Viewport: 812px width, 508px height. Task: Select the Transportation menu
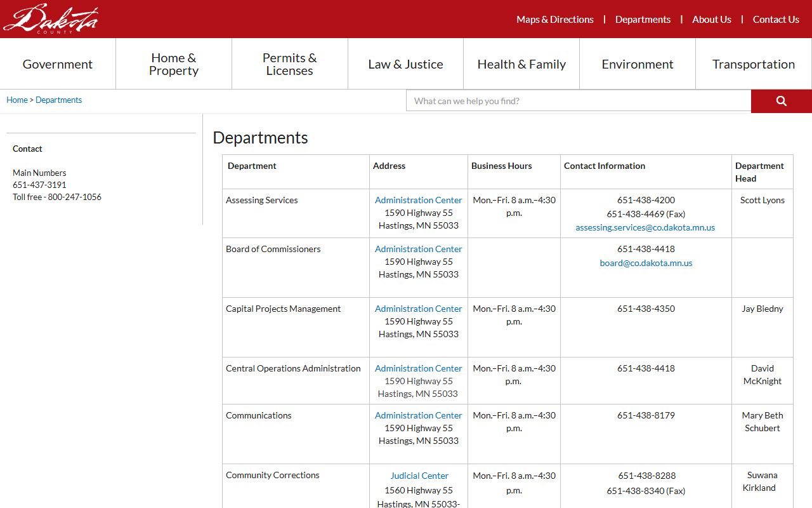(x=753, y=64)
